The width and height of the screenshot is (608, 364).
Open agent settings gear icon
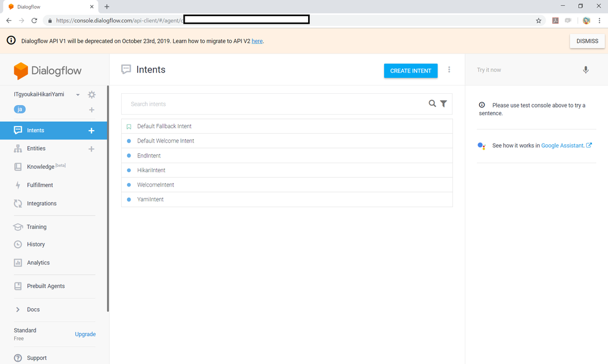[91, 94]
